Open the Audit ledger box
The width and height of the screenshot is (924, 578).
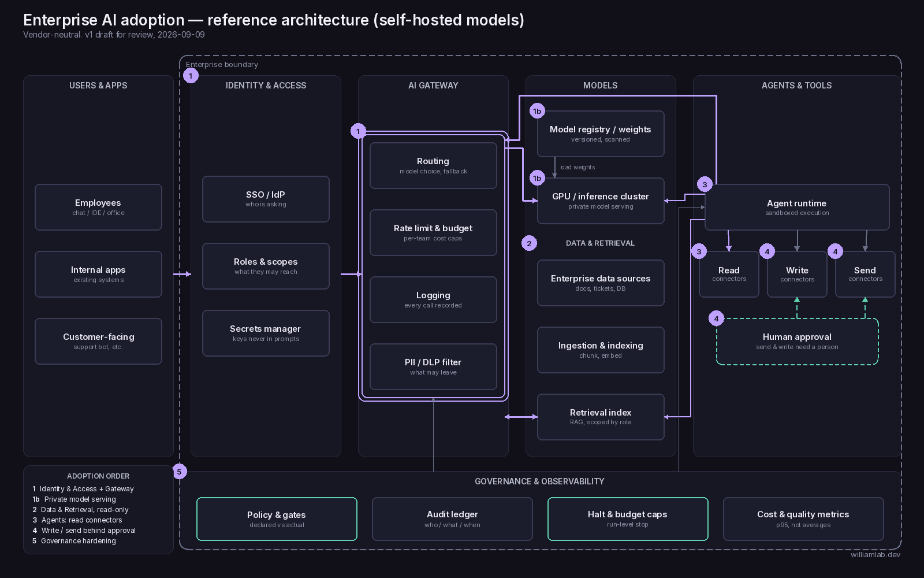452,519
